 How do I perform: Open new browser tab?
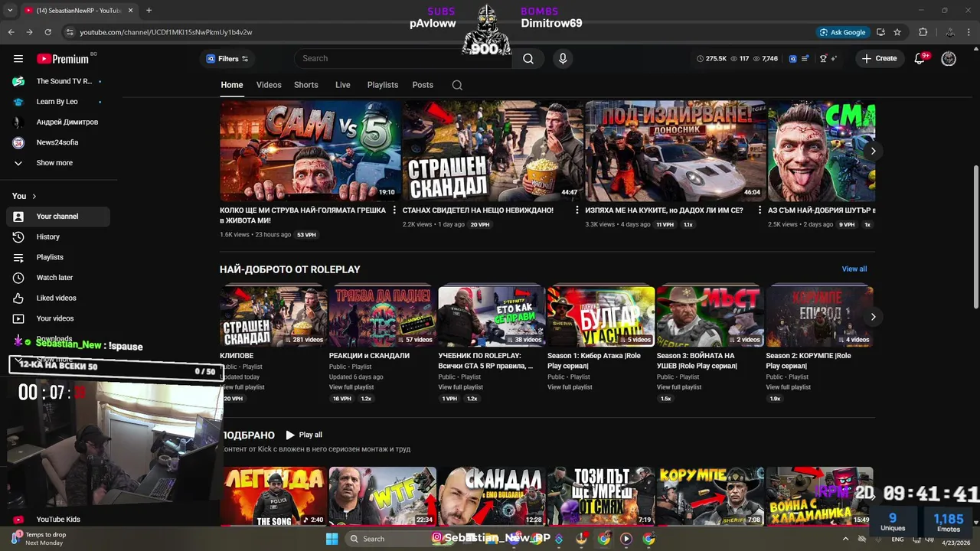point(149,11)
